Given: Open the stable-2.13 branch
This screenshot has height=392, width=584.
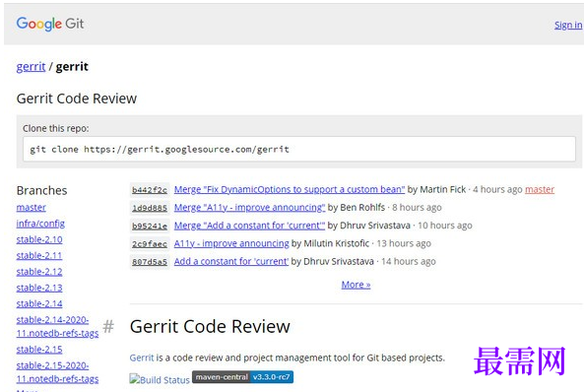Looking at the screenshot, I should coord(39,288).
